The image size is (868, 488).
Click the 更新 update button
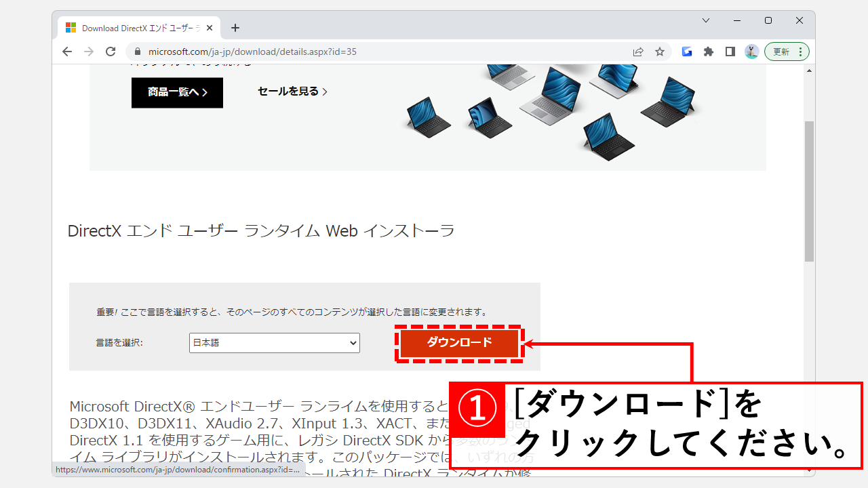click(781, 52)
